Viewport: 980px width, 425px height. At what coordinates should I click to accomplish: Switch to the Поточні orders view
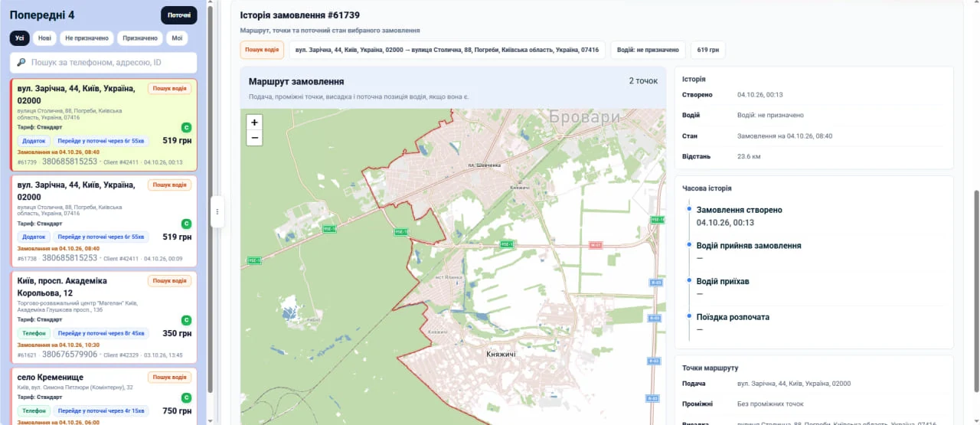pos(178,15)
